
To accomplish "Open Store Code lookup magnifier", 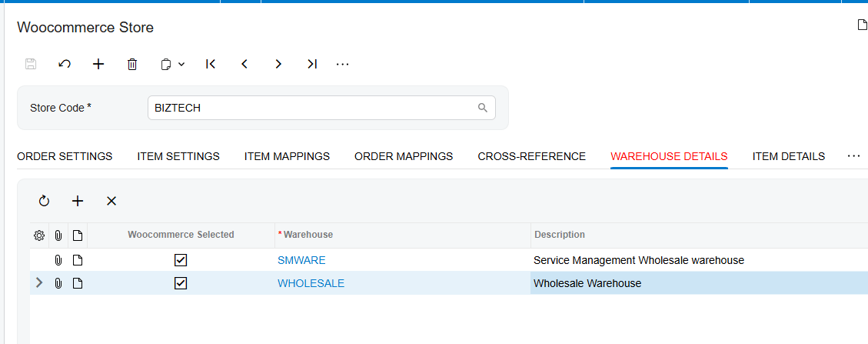I will click(483, 108).
